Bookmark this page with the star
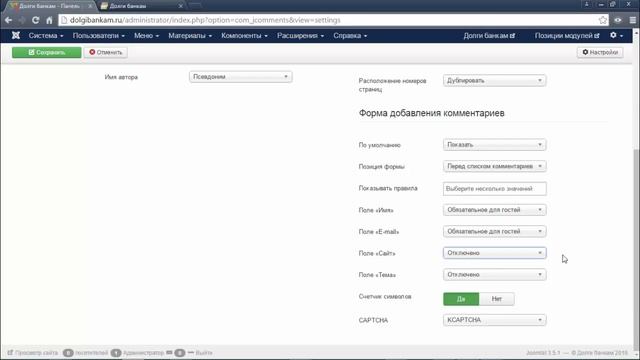The height and width of the screenshot is (360, 640). tap(602, 20)
